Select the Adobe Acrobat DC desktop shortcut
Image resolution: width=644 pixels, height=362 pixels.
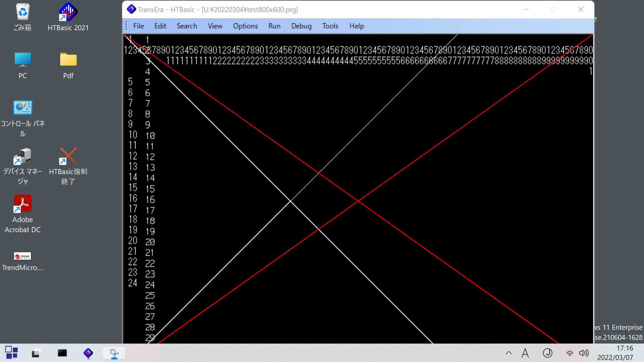pyautogui.click(x=22, y=214)
